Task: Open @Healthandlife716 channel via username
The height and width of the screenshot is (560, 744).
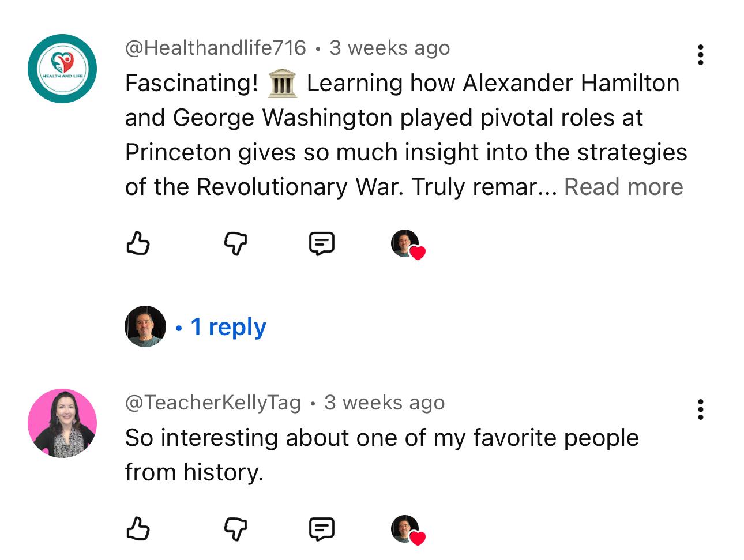Action: coord(215,48)
